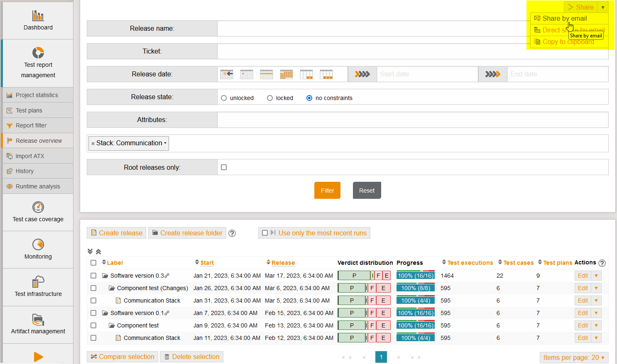Click the first release date calendar icon
This screenshot has width=617, height=364.
(x=226, y=74)
